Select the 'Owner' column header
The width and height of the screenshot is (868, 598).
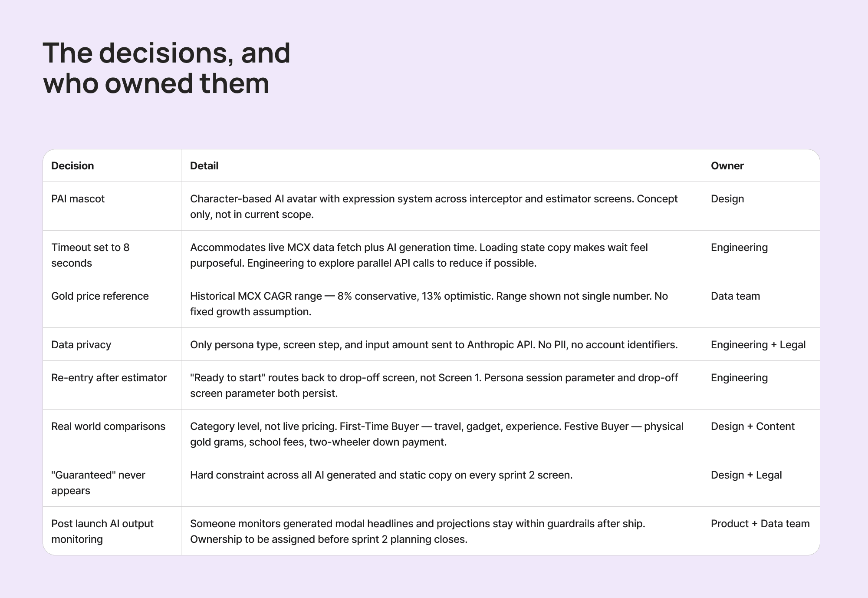coord(727,166)
